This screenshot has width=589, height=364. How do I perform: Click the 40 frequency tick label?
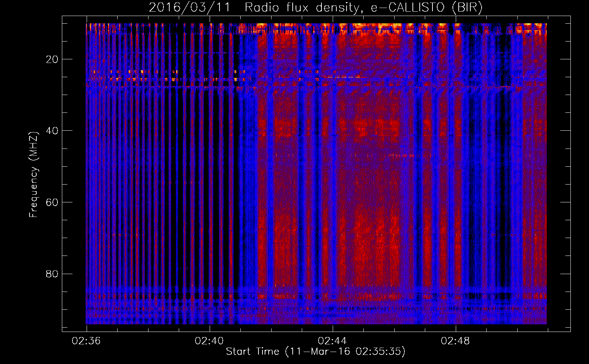coord(52,131)
